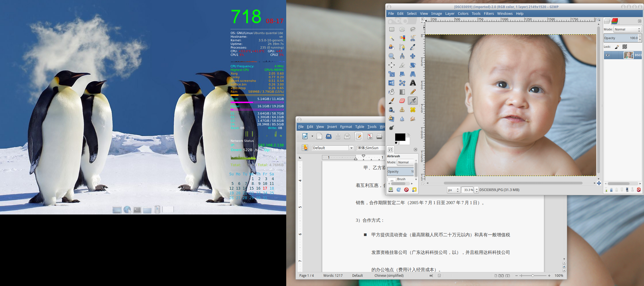Open GIMP Filters menu
Viewport: 644px width, 286px height.
click(x=489, y=13)
